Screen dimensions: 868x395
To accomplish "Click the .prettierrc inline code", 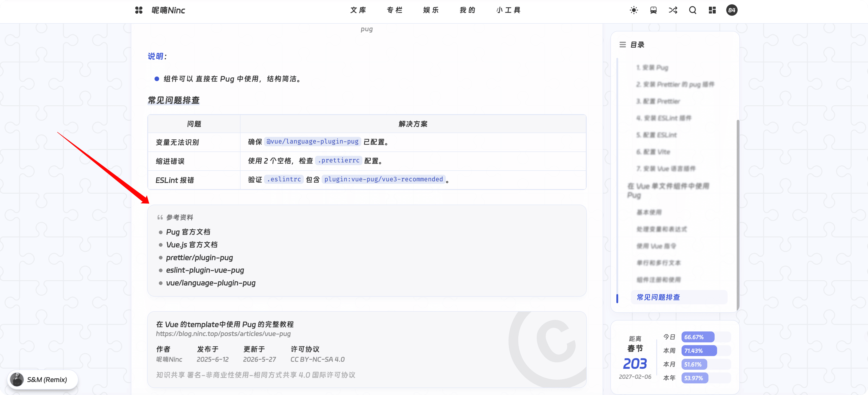I will coord(338,160).
